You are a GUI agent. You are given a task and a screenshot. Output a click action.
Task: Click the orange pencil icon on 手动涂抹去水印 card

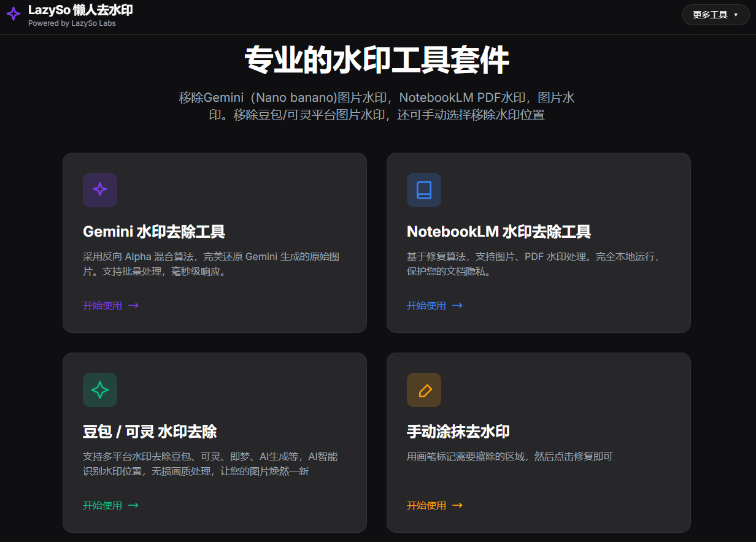pyautogui.click(x=423, y=390)
